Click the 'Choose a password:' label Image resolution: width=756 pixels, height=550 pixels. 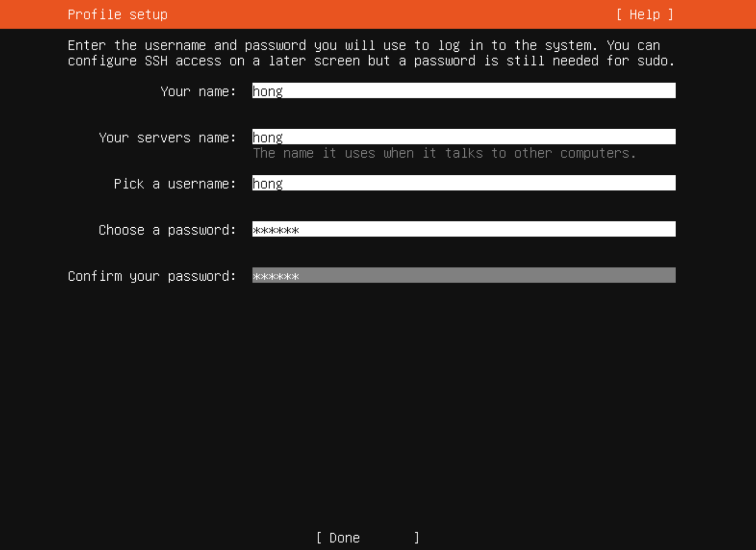tap(167, 230)
